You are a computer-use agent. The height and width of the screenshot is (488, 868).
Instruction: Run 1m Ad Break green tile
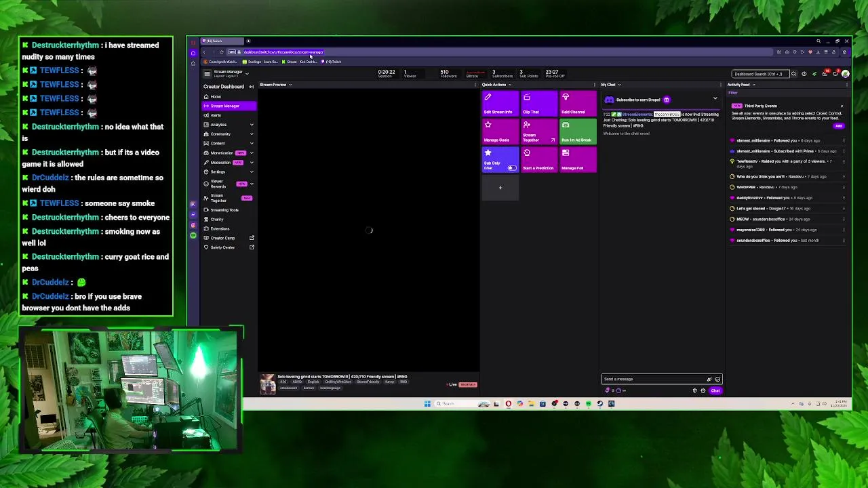(578, 131)
